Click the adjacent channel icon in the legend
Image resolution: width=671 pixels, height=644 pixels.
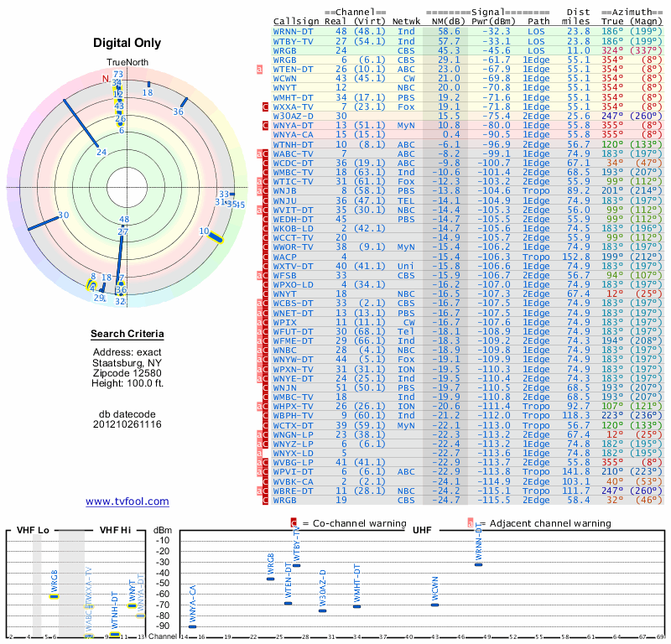pyautogui.click(x=470, y=523)
